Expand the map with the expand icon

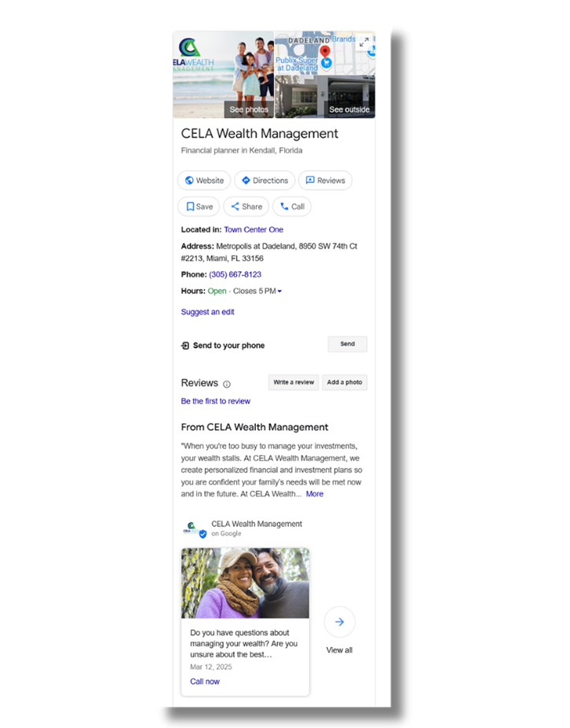point(365,42)
